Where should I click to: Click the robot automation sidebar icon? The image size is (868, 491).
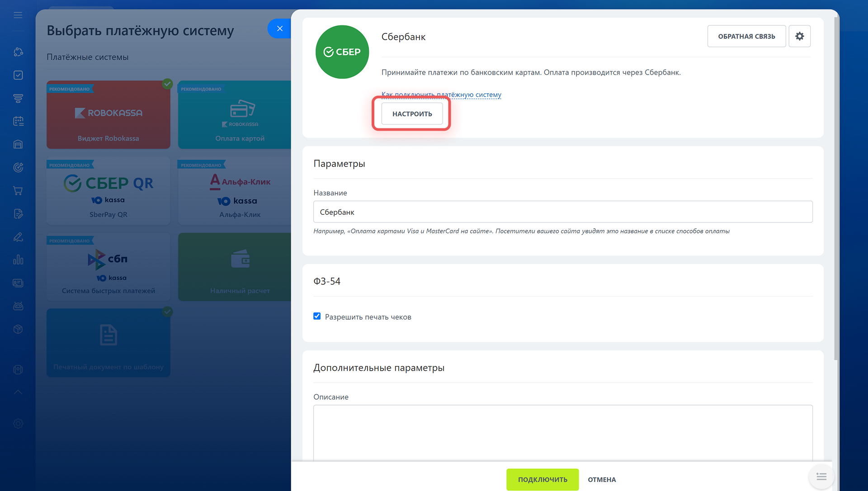(18, 306)
